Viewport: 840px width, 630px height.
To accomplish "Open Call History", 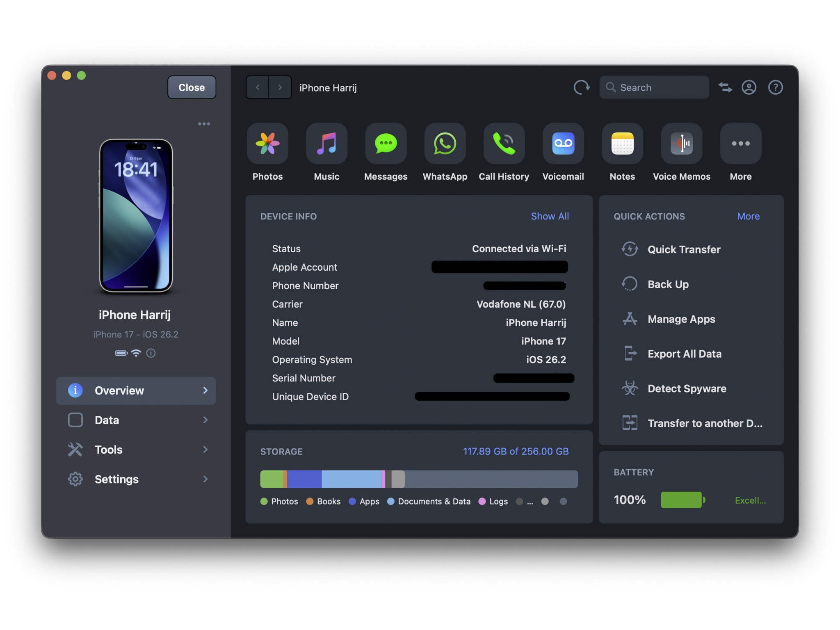I will pos(504,144).
